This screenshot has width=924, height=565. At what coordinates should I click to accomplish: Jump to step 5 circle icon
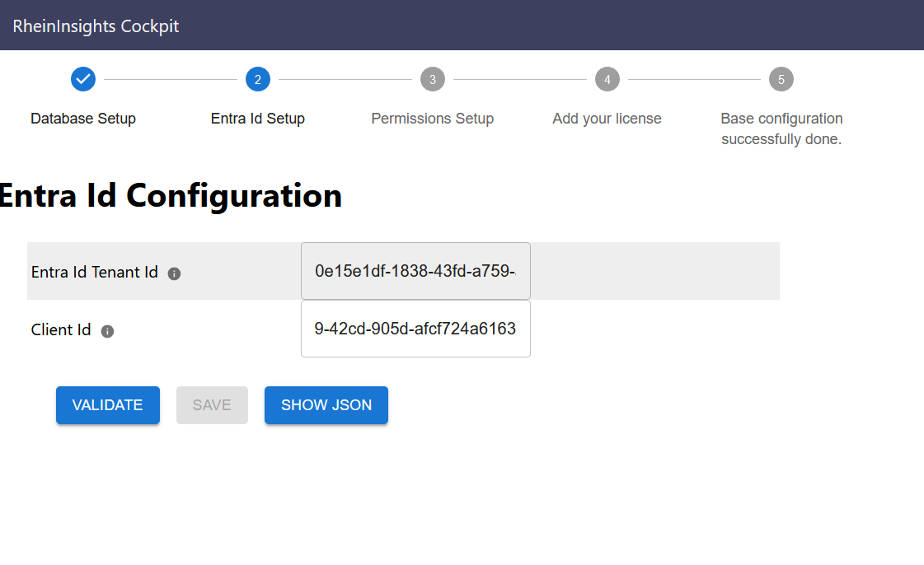[781, 79]
